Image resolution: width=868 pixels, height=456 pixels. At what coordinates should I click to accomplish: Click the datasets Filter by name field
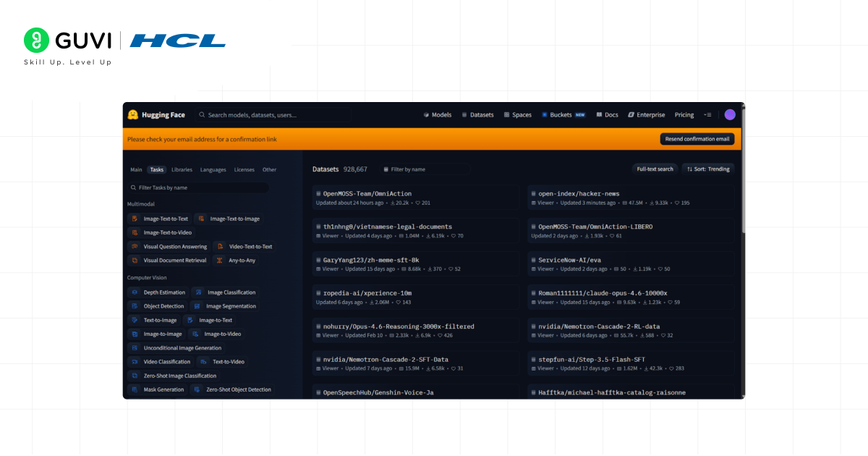coord(425,169)
